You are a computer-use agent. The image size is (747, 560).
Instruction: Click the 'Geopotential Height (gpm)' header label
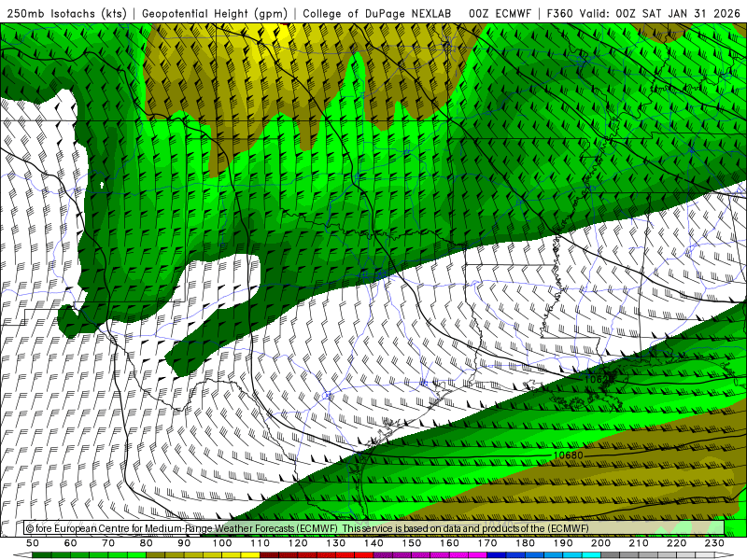pyautogui.click(x=215, y=13)
